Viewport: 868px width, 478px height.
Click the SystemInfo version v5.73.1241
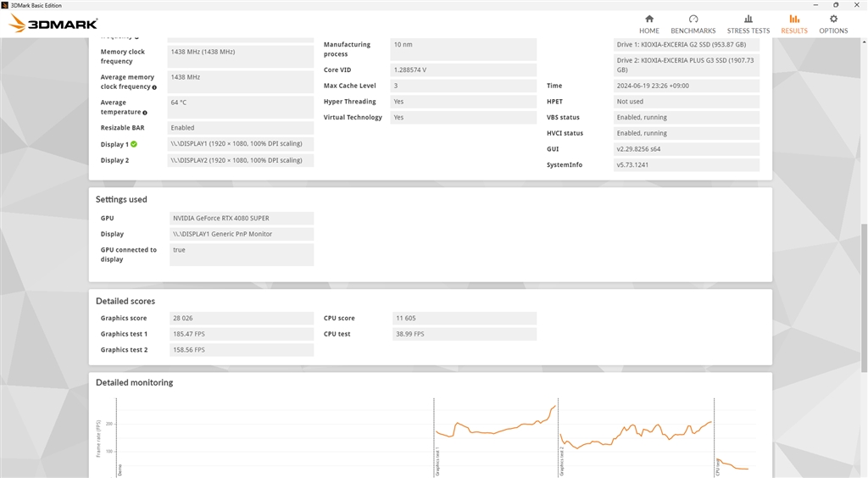pos(687,165)
